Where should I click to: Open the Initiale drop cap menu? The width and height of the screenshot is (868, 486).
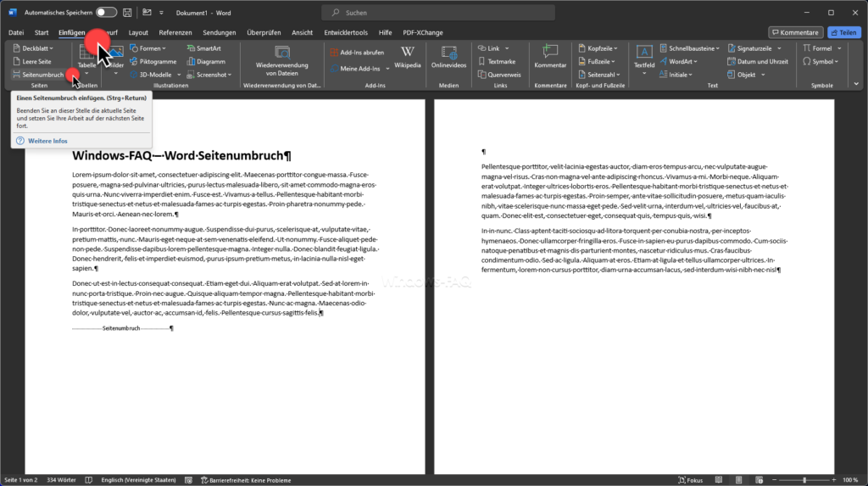(676, 75)
